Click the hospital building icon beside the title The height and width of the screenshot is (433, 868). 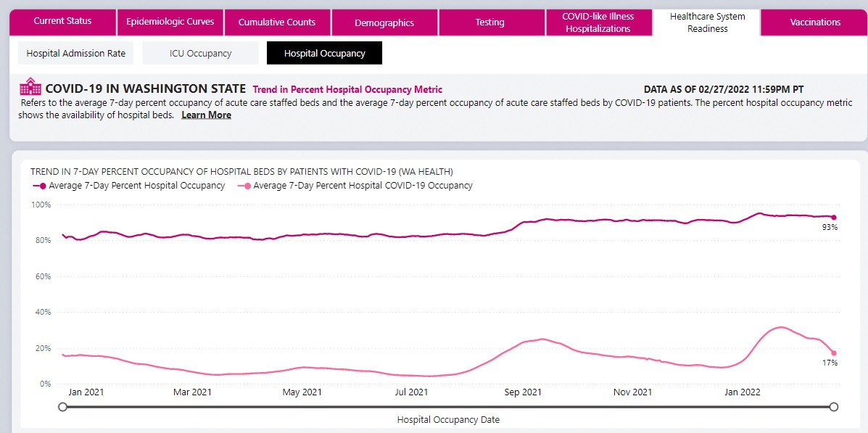point(30,87)
